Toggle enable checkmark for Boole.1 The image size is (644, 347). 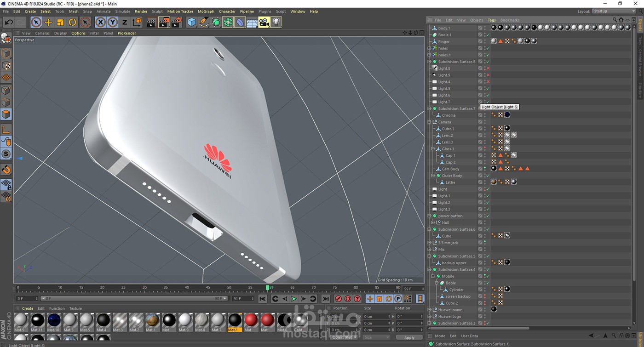(488, 35)
